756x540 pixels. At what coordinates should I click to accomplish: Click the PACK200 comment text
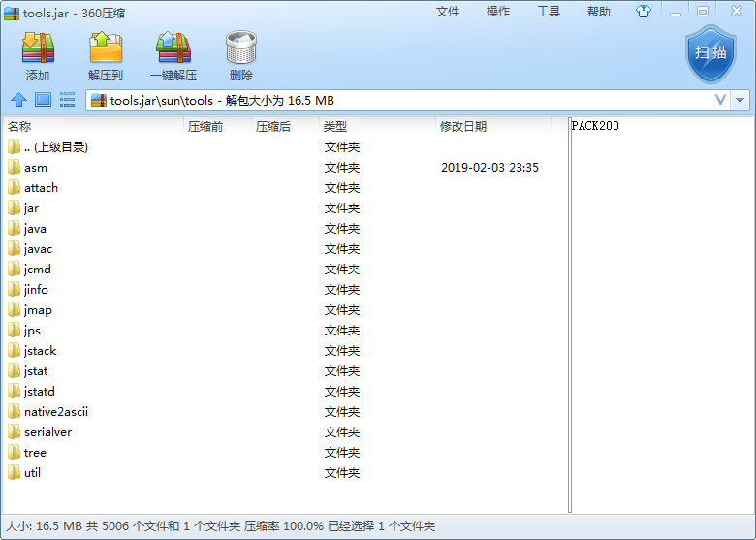click(595, 126)
